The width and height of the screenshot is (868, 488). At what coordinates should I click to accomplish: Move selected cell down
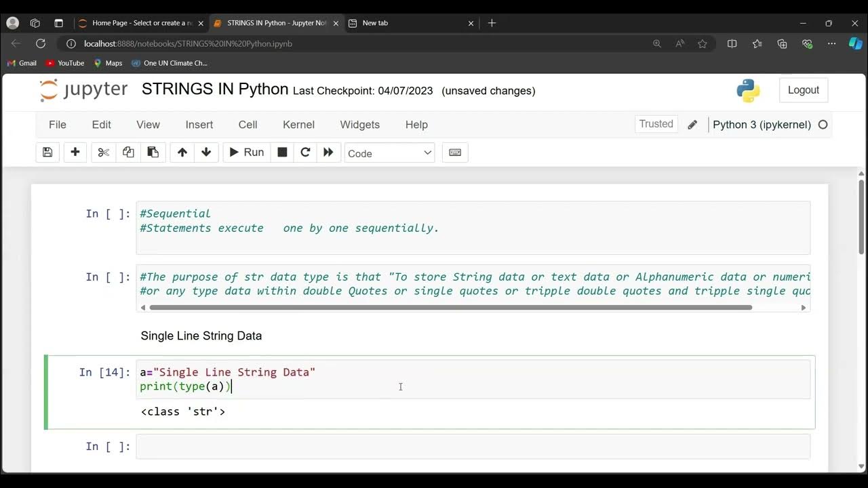pyautogui.click(x=206, y=152)
